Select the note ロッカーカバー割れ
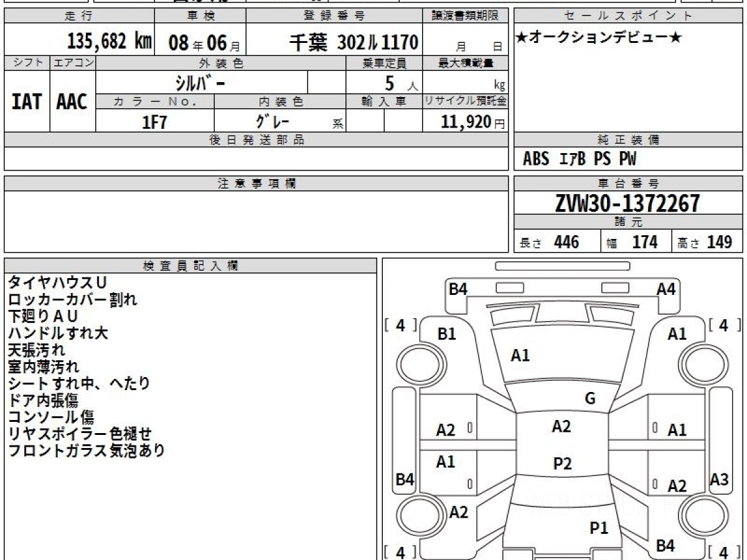This screenshot has width=747, height=560. (x=72, y=299)
